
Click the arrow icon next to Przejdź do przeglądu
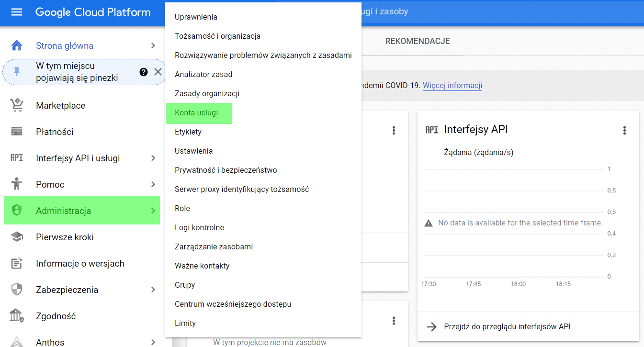point(432,327)
